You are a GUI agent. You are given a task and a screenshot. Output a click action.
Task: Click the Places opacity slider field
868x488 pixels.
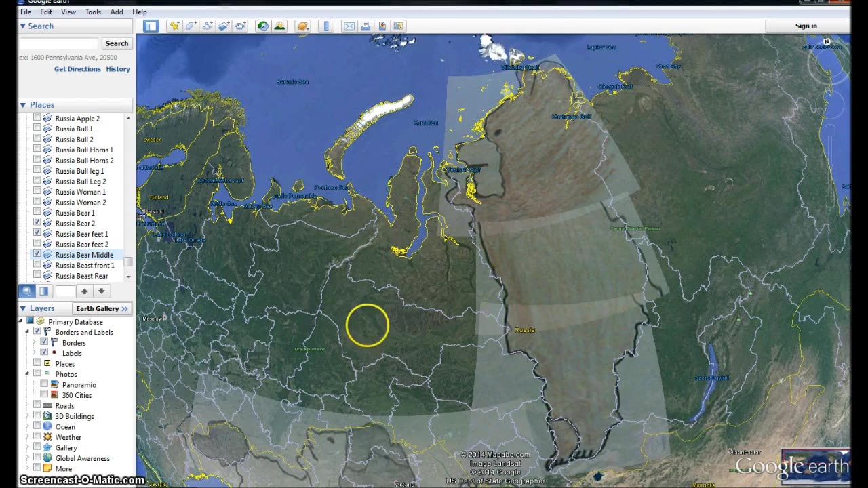64,291
